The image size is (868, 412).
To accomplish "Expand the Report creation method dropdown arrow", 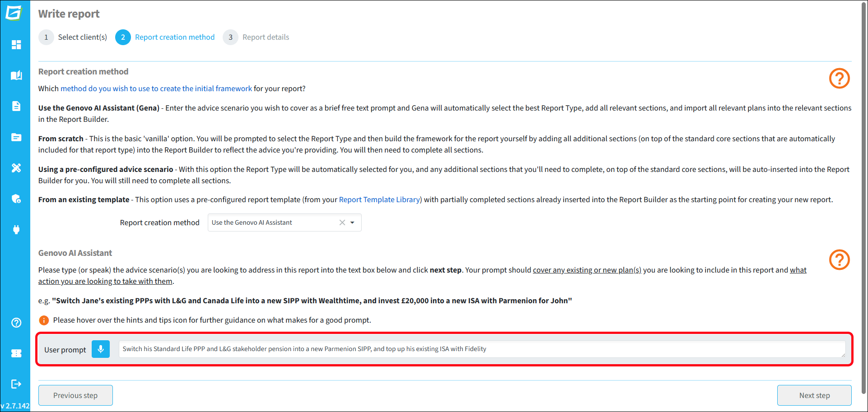I will click(353, 222).
